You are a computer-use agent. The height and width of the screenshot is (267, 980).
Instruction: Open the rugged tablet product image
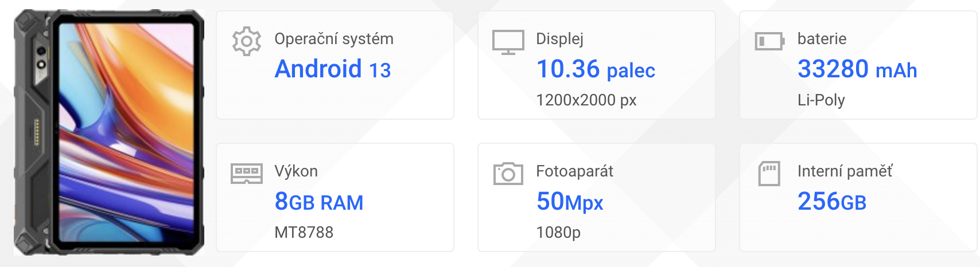(109, 132)
